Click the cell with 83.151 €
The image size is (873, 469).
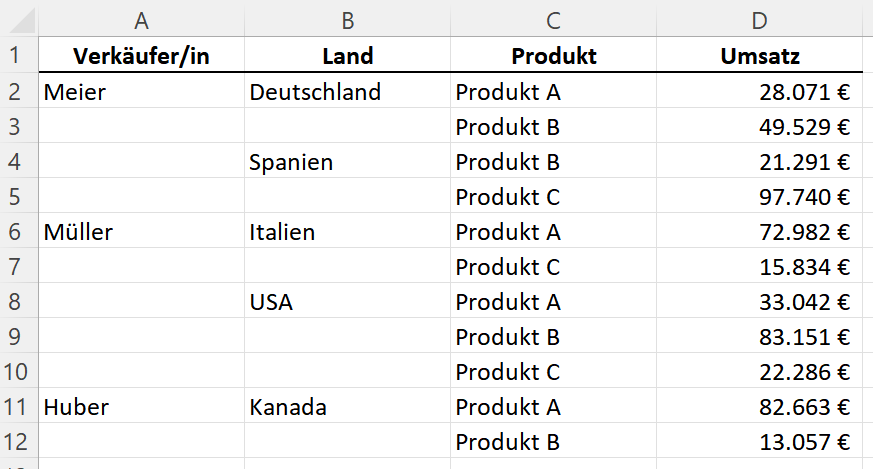[759, 336]
